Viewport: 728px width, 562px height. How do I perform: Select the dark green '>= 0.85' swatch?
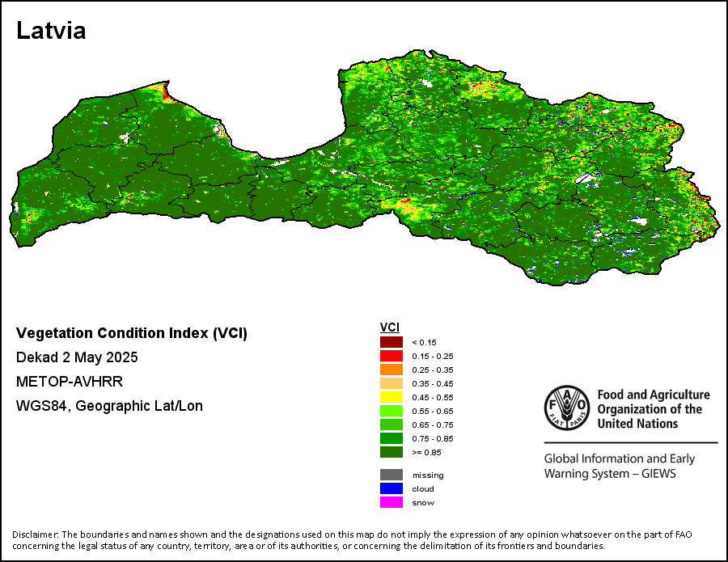click(x=392, y=452)
